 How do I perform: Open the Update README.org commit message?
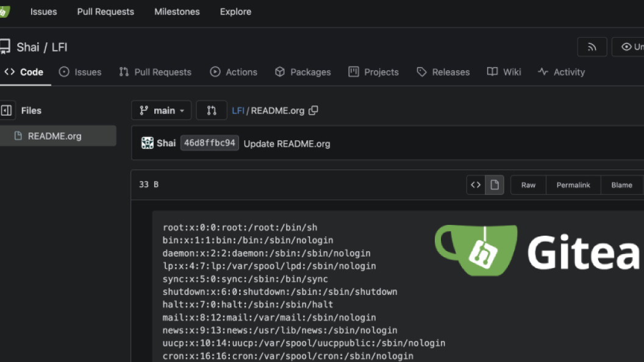[x=287, y=144]
